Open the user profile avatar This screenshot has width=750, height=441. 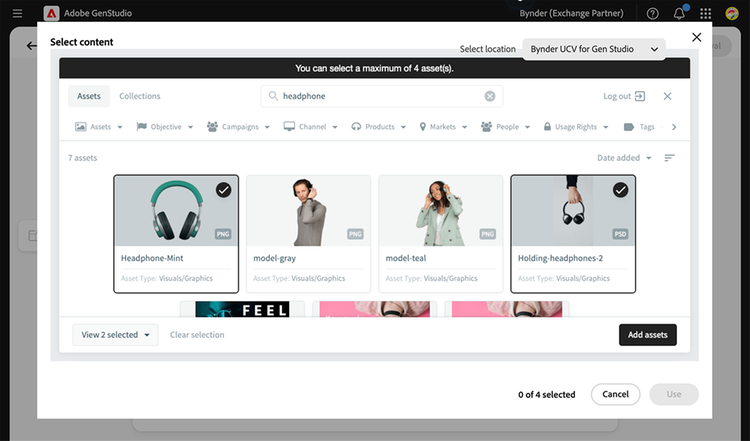[x=732, y=13]
